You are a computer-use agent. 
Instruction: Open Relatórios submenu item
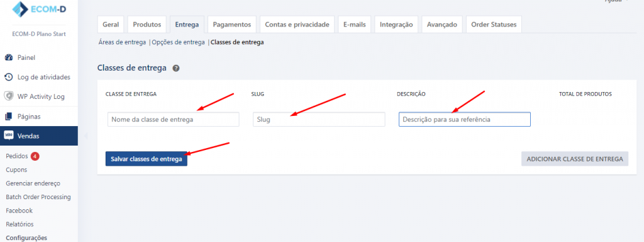pyautogui.click(x=19, y=224)
